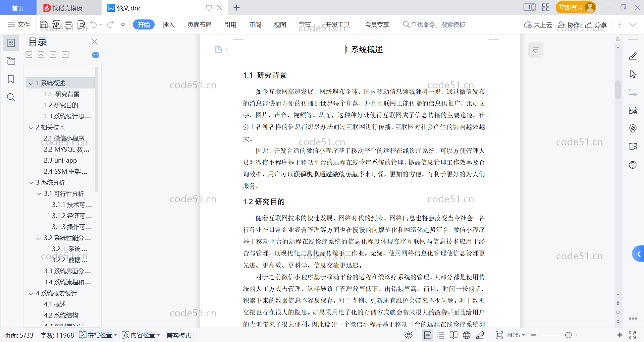Select '2.3 uni-app' in the outline
Viewport: 644px width, 342px height.
click(60, 161)
